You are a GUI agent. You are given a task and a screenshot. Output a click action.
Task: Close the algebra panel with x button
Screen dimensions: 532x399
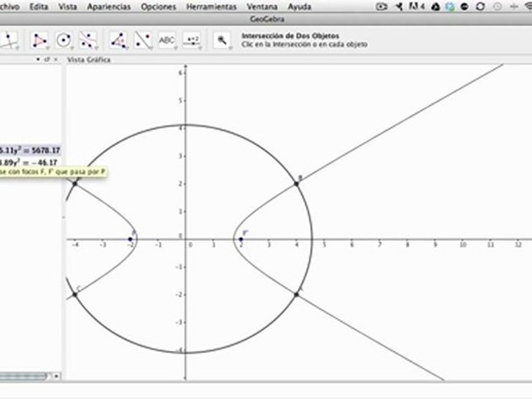coord(55,59)
